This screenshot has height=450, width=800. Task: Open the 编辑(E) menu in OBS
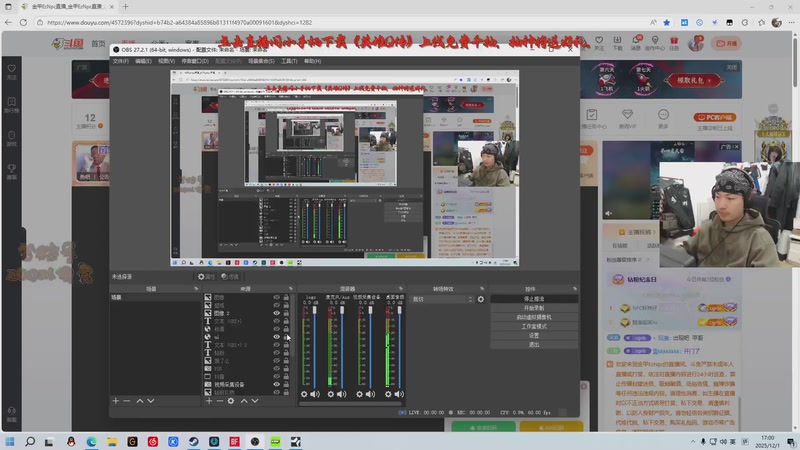pyautogui.click(x=143, y=61)
